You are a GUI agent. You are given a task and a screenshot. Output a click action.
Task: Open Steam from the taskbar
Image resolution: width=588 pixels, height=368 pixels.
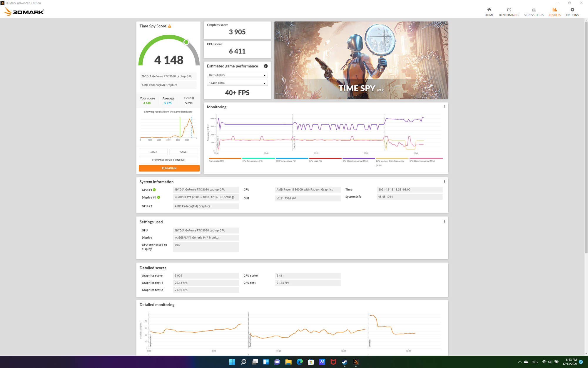344,362
